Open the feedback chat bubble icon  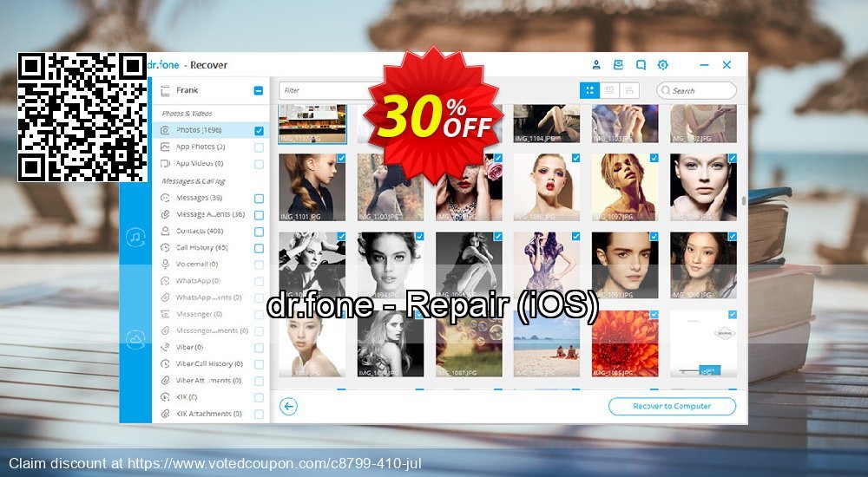pos(641,65)
